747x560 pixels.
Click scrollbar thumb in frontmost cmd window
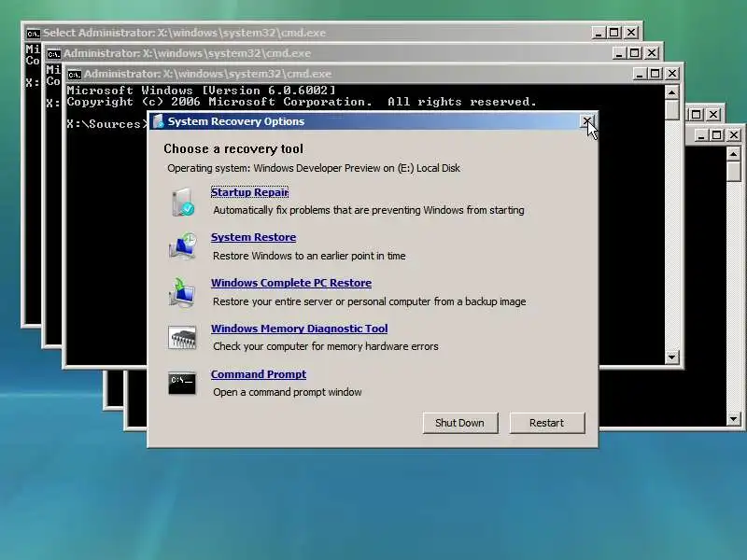pos(671,110)
